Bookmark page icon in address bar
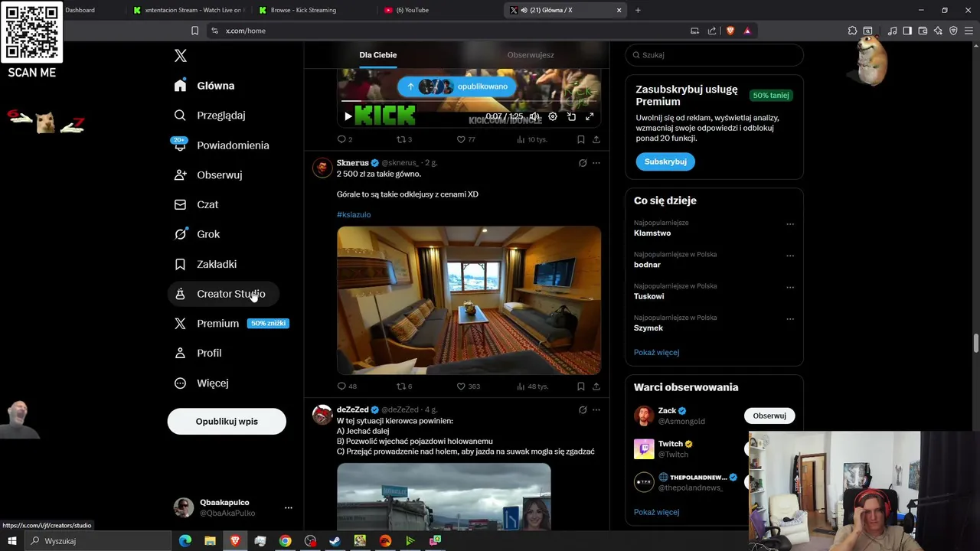The image size is (980, 551). coord(194,31)
